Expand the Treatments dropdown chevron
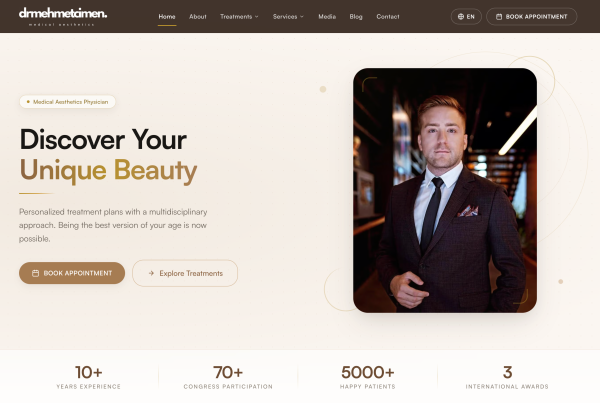600x403 pixels. (x=257, y=16)
